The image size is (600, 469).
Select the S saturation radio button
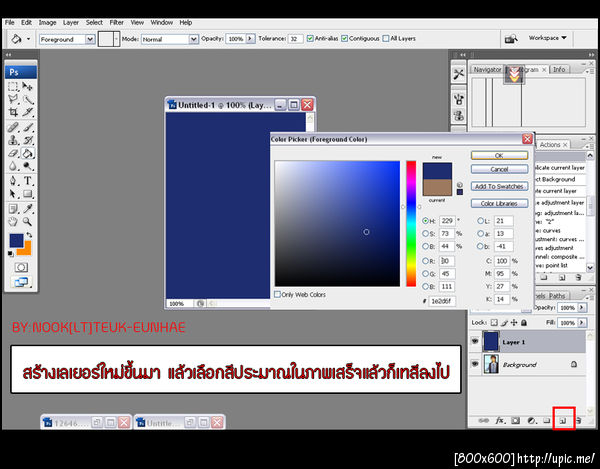pos(425,233)
